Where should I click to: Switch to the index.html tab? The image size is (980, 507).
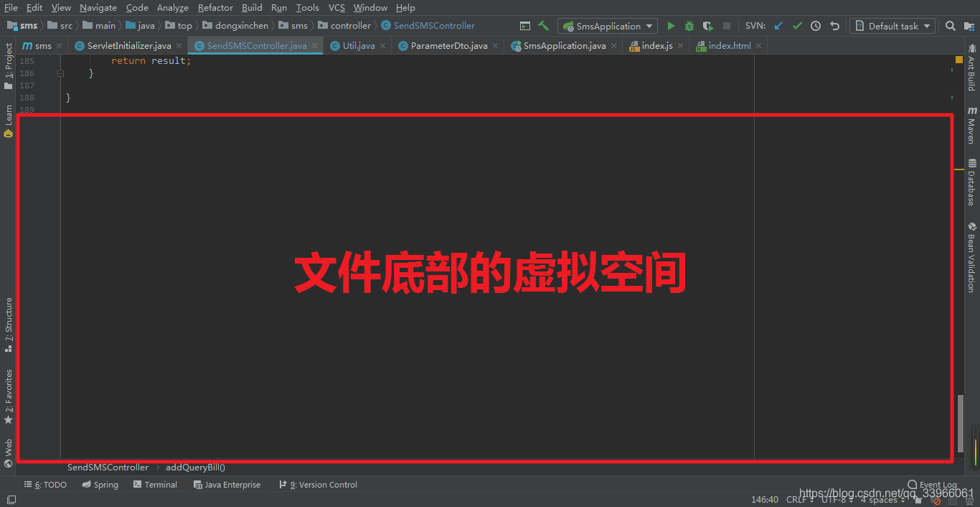[x=730, y=45]
